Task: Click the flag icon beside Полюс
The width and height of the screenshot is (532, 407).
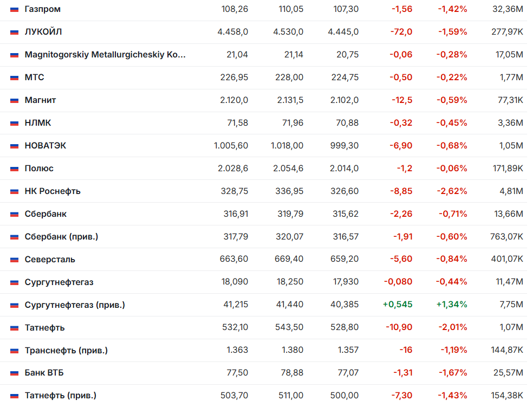Action: point(14,169)
